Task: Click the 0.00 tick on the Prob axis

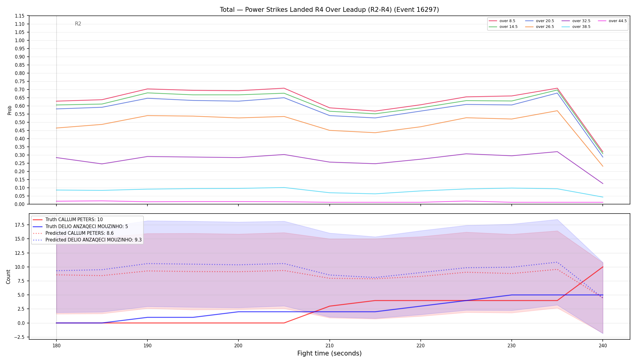Action: 20,204
